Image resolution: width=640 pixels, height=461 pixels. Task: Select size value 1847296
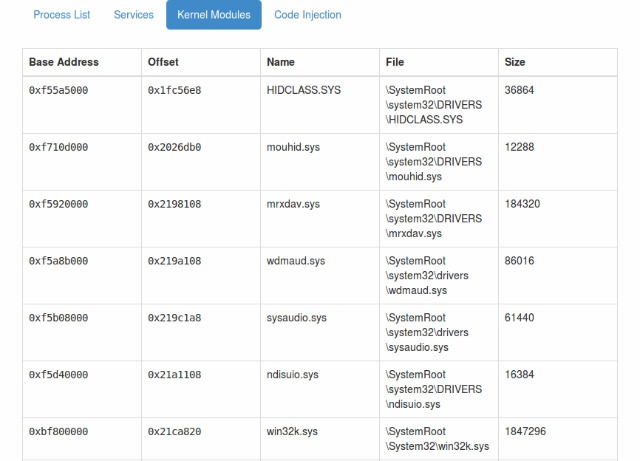coord(525,431)
